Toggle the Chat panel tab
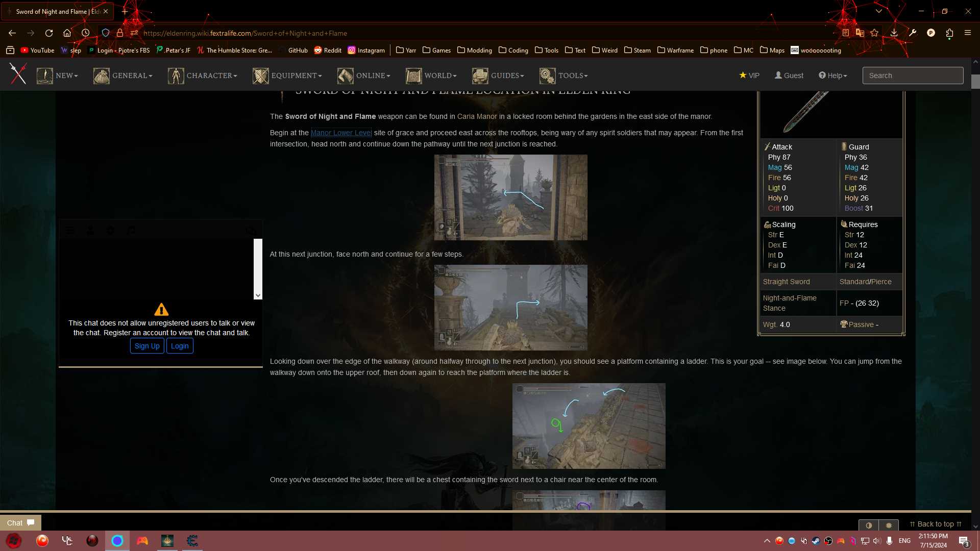The width and height of the screenshot is (980, 551). (x=20, y=523)
